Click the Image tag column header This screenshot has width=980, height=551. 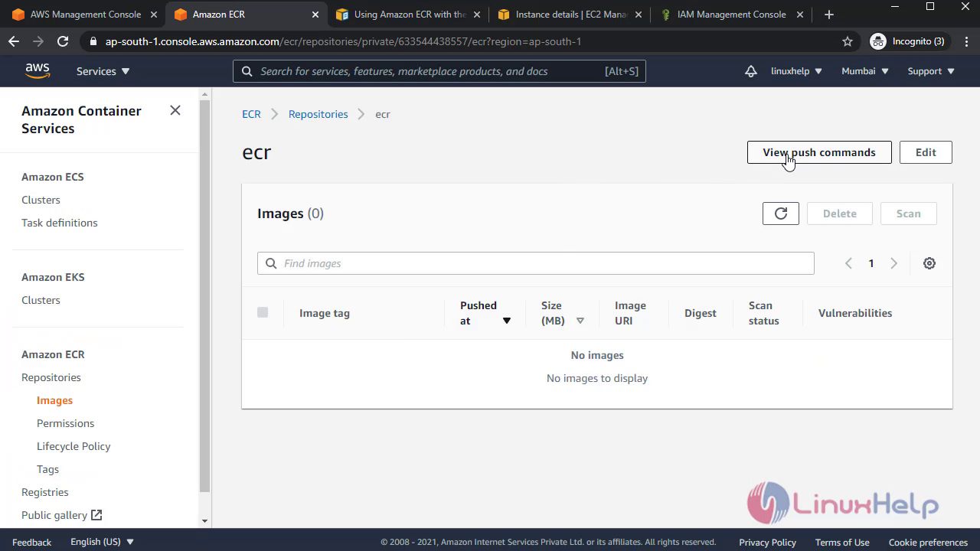[325, 313]
